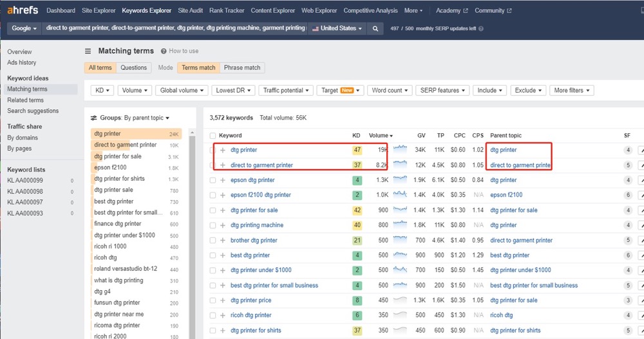Image resolution: width=644 pixels, height=339 pixels.
Task: Open the epson f2100 parent topic link
Action: [x=506, y=195]
